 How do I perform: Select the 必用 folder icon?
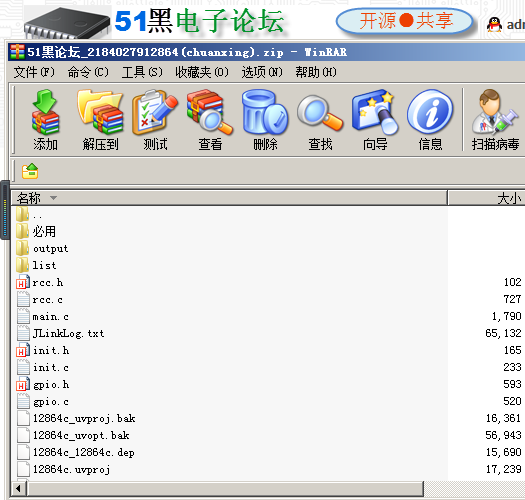pyautogui.click(x=22, y=231)
